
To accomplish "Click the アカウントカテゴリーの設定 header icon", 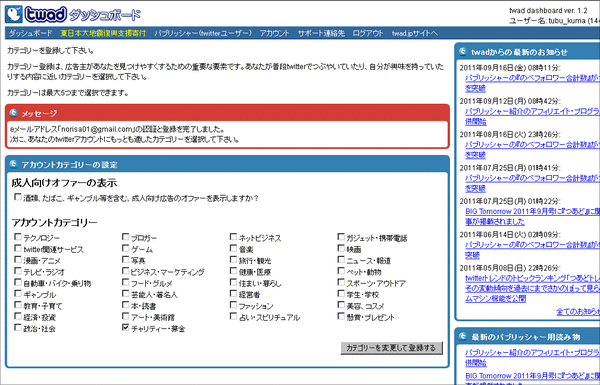I will pyautogui.click(x=14, y=164).
